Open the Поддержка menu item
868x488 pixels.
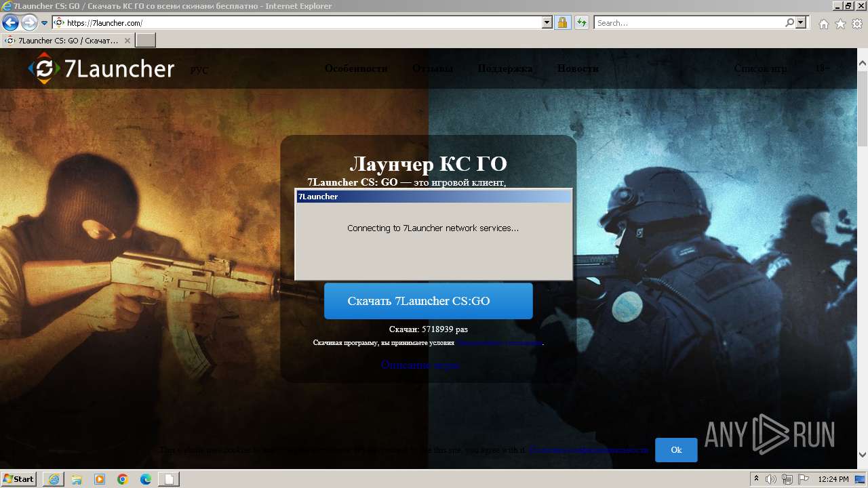(505, 68)
